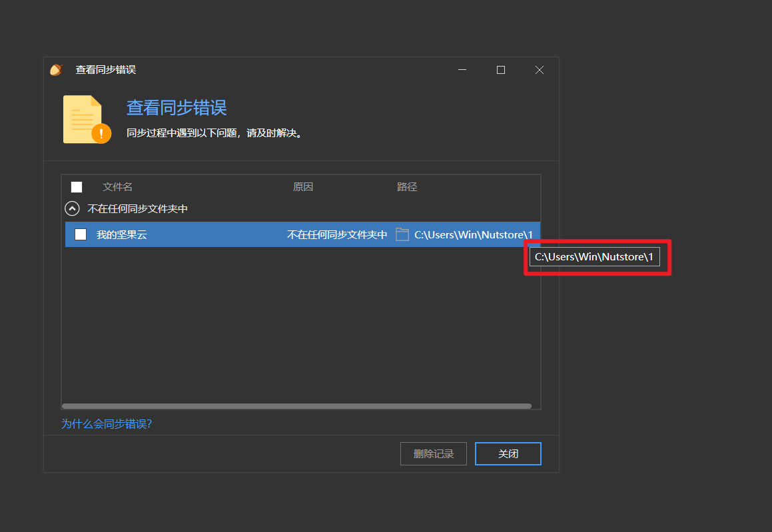Click the folder icon beside the Nutstore path
This screenshot has width=772, height=532.
coord(402,235)
